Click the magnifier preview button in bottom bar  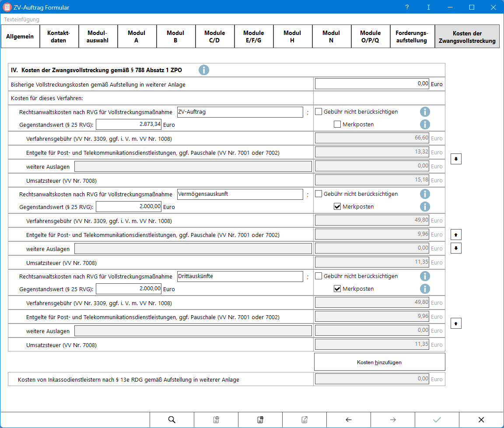pyautogui.click(x=171, y=420)
